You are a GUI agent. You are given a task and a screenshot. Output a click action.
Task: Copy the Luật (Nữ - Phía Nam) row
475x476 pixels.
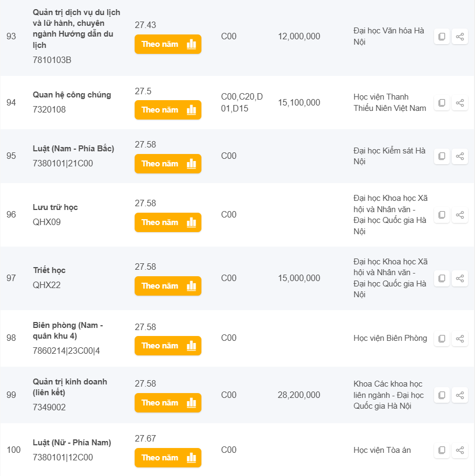442,450
